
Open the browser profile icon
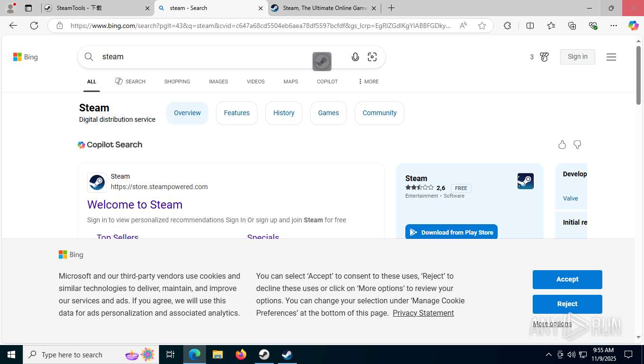tap(10, 8)
